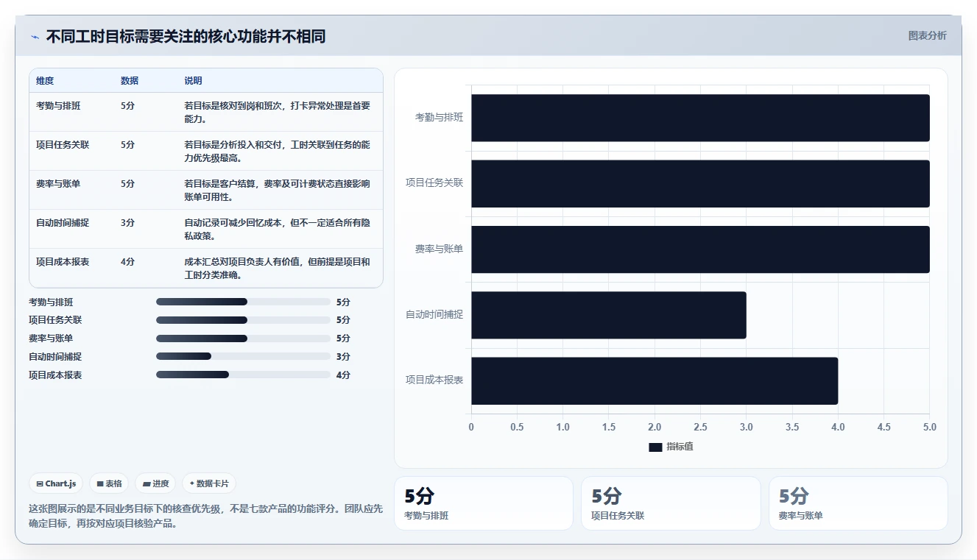977x560 pixels.
Task: Open the 费率与账单 5分 data card
Action: pos(858,503)
